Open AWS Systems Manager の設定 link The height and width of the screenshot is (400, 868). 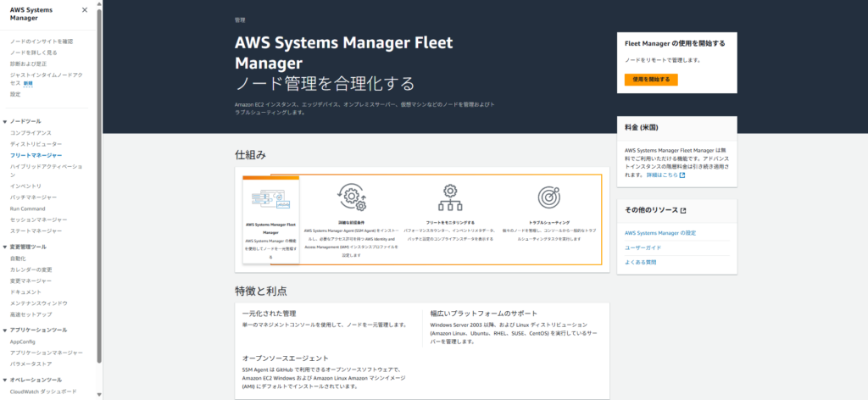coord(659,233)
